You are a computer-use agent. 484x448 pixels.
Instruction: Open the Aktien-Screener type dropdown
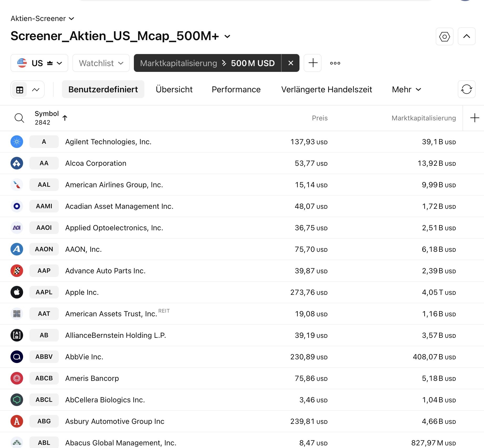(x=42, y=19)
